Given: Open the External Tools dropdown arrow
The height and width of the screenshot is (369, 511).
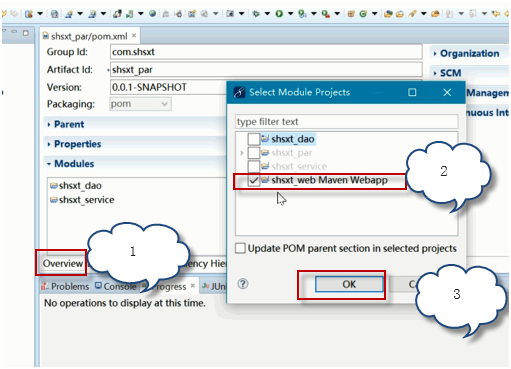Looking at the screenshot, I should 337,14.
